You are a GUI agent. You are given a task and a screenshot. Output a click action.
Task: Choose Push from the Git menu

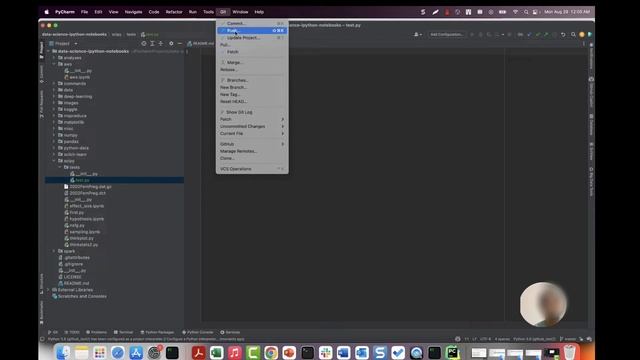252,31
